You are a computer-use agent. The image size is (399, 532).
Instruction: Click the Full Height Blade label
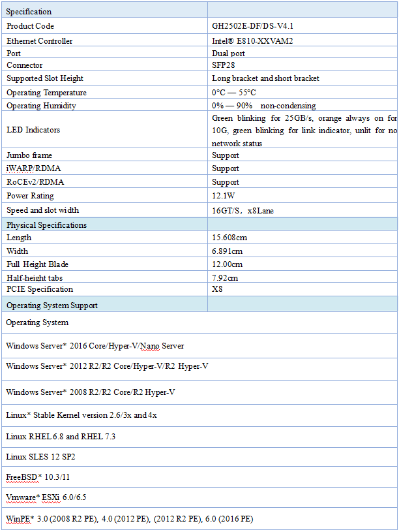point(37,264)
